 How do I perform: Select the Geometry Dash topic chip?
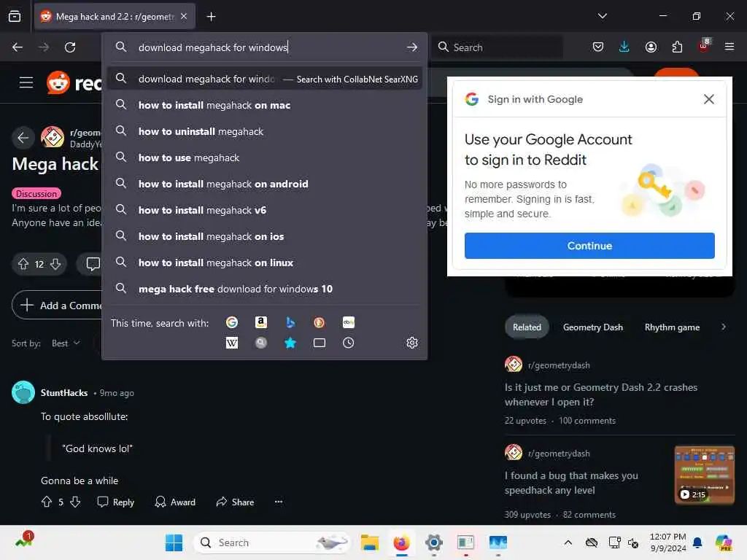click(x=592, y=327)
